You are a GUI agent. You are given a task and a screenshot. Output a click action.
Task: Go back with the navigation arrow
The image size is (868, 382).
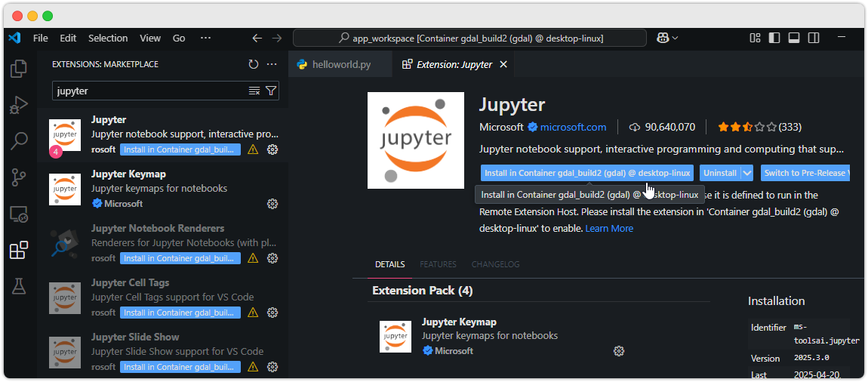[x=257, y=39]
